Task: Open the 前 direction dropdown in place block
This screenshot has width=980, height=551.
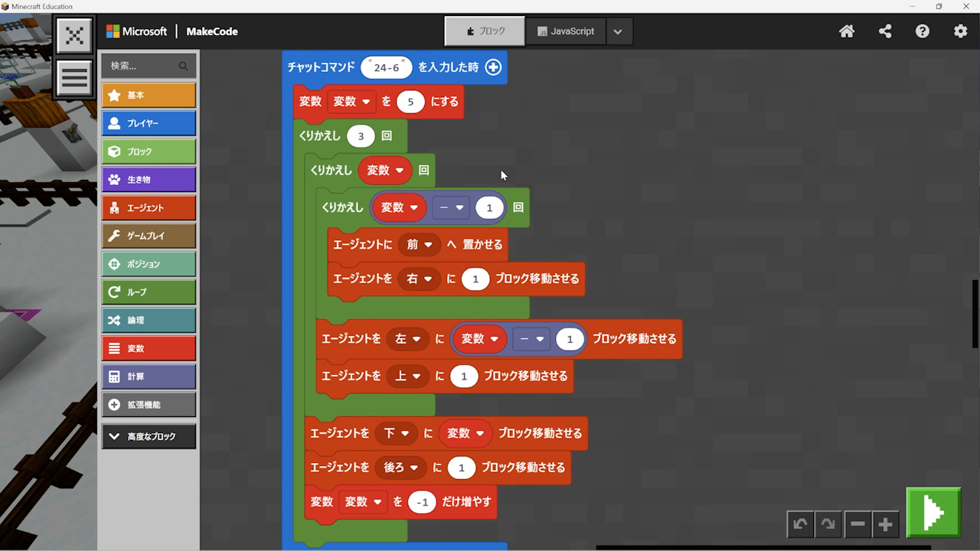Action: (x=420, y=245)
